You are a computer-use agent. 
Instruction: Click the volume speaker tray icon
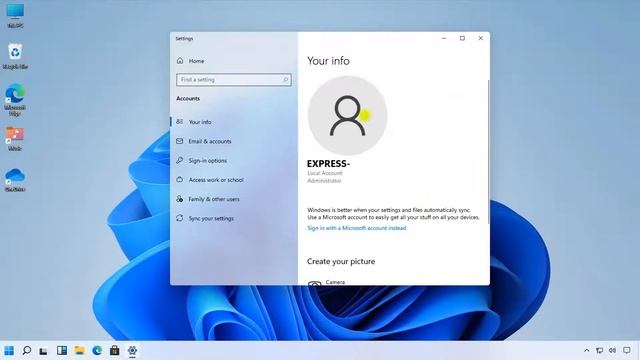click(612, 350)
